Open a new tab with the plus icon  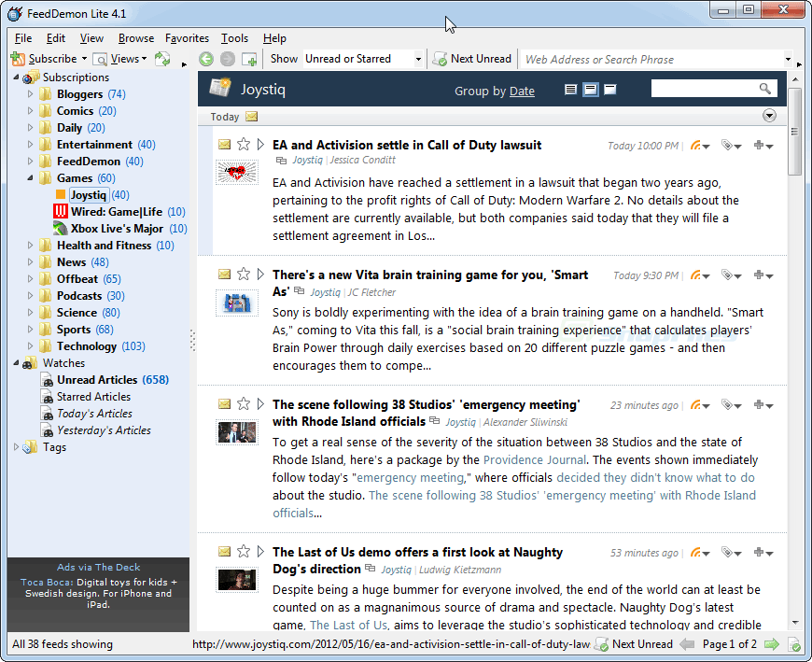click(x=249, y=59)
